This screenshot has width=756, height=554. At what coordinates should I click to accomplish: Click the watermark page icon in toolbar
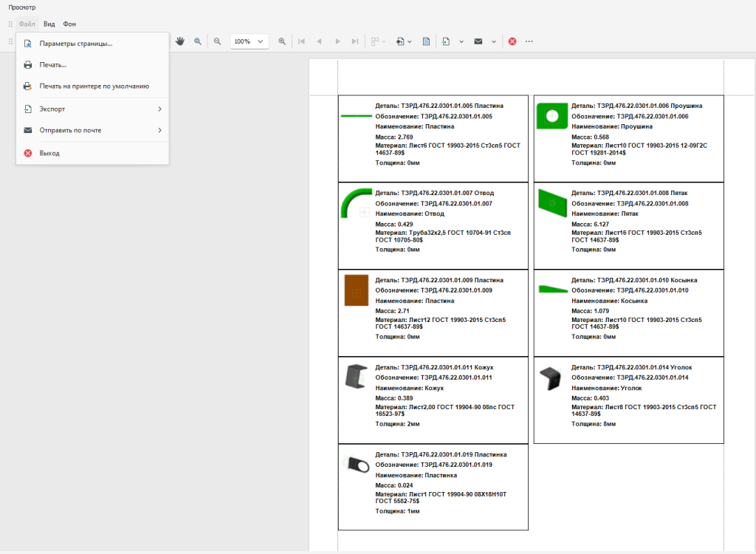[427, 41]
